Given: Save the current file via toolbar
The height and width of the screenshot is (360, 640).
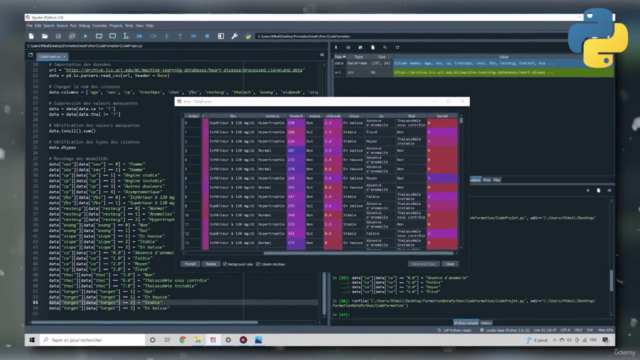Looking at the screenshot, I should tap(58, 36).
